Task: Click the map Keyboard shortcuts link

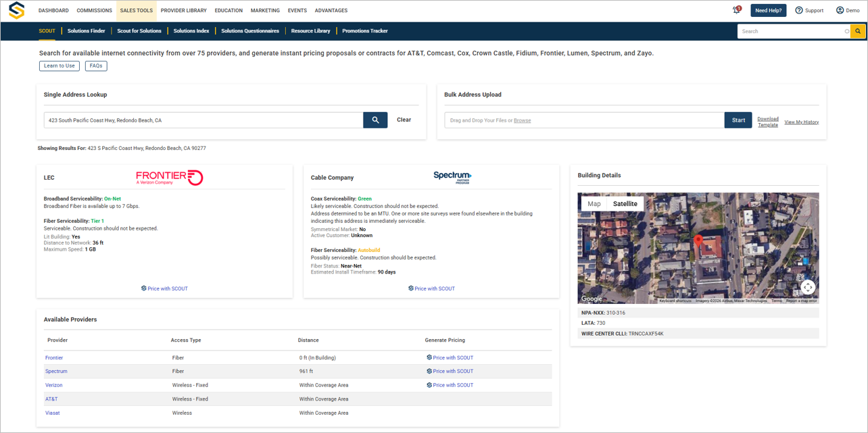Action: click(675, 301)
